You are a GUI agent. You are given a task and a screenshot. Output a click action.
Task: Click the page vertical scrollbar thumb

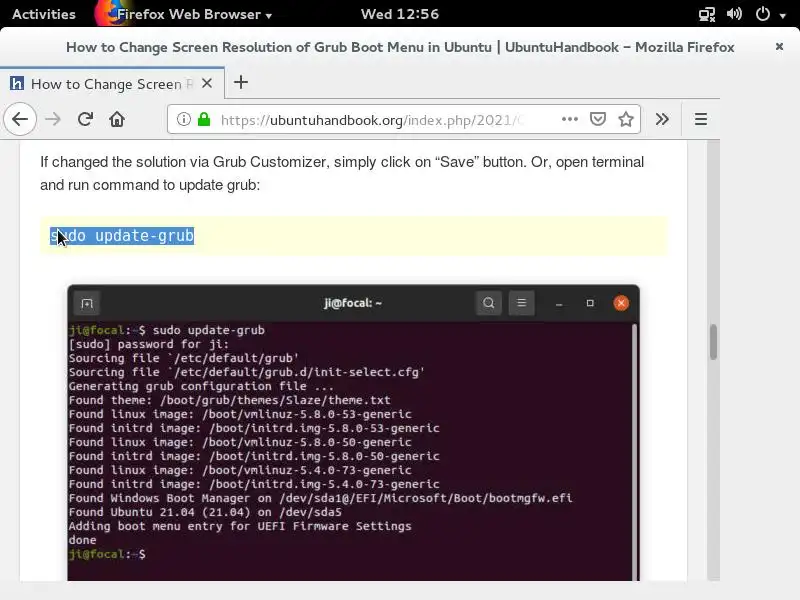click(x=713, y=342)
